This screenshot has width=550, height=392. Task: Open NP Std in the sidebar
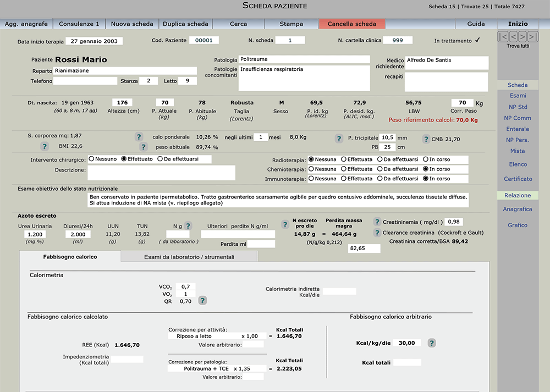pyautogui.click(x=518, y=107)
